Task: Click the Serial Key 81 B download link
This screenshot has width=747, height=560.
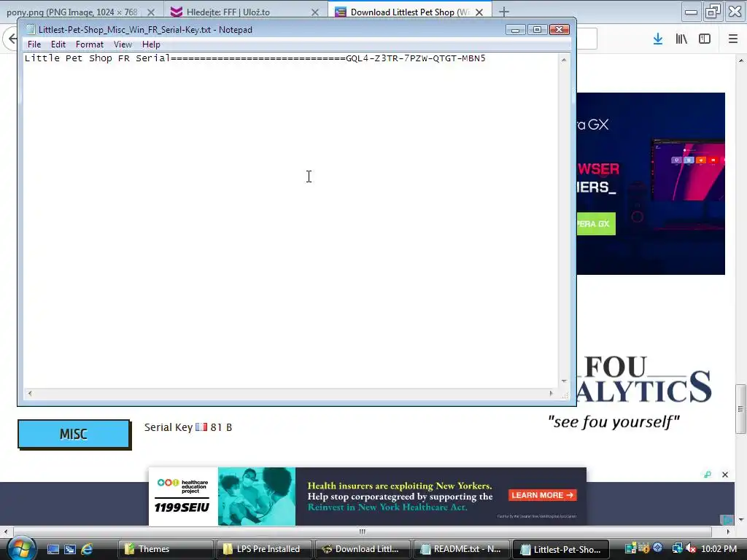Action: pyautogui.click(x=188, y=427)
